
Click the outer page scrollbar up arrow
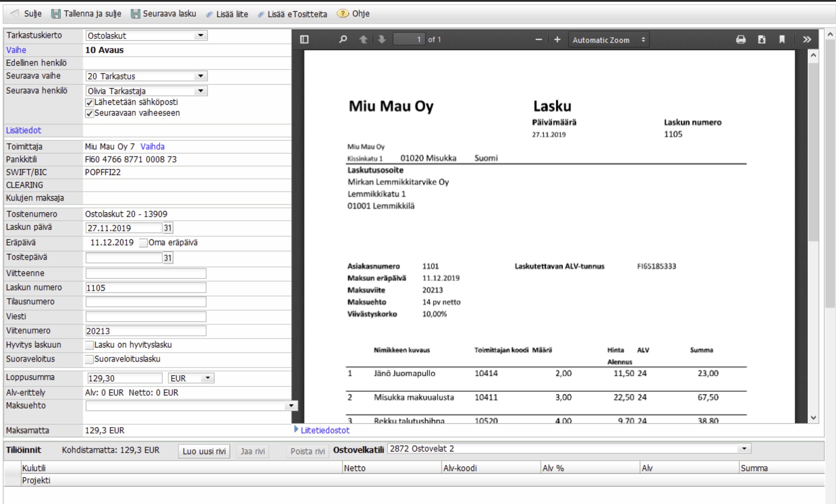point(830,35)
